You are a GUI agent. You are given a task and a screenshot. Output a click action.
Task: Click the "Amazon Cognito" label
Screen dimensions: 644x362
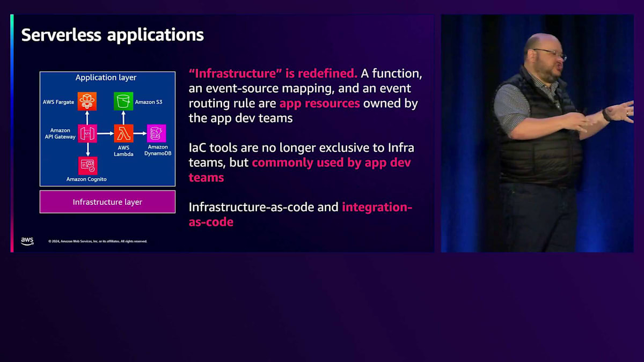pos(86,179)
